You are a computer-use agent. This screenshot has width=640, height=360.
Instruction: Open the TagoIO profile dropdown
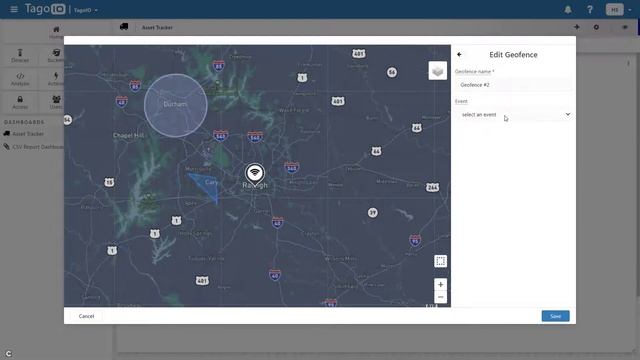[x=86, y=10]
